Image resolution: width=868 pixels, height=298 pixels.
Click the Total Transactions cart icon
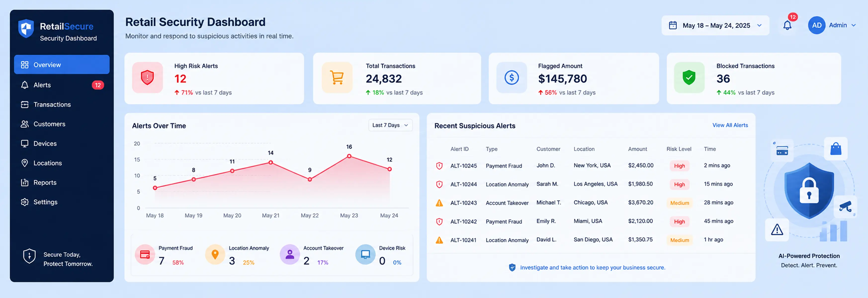point(337,77)
